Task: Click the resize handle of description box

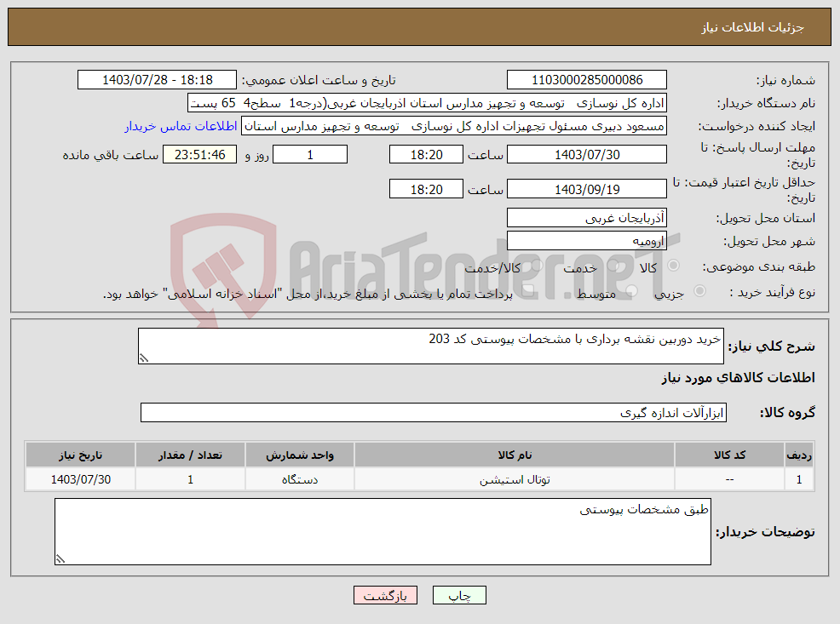Action: coord(143,358)
